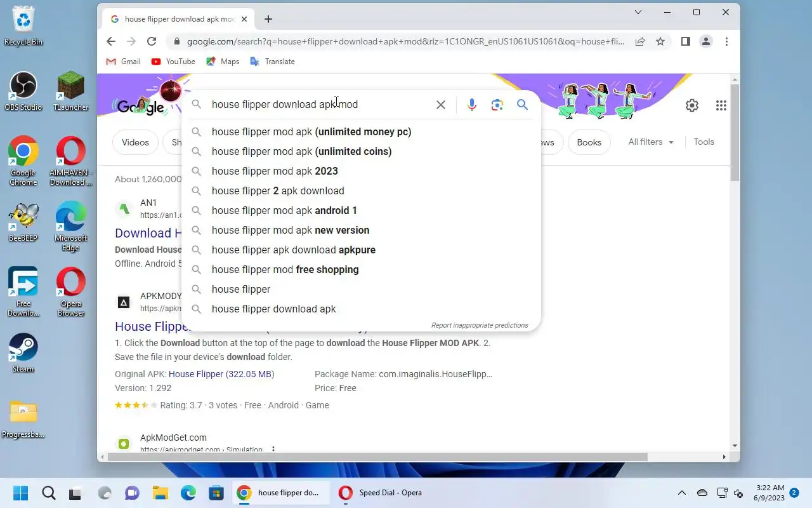Click 'Report inappropriate predictions' link
The width and height of the screenshot is (812, 508).
(480, 325)
